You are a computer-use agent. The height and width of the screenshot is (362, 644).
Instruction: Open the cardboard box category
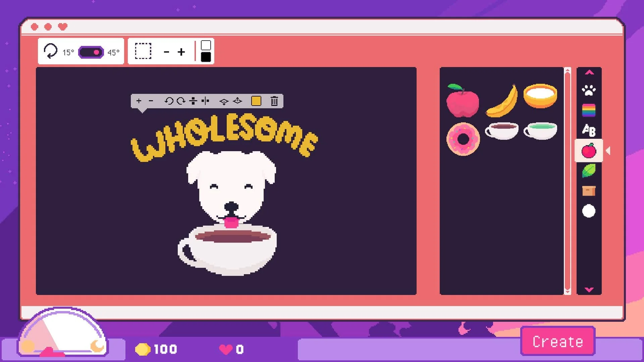click(x=589, y=191)
